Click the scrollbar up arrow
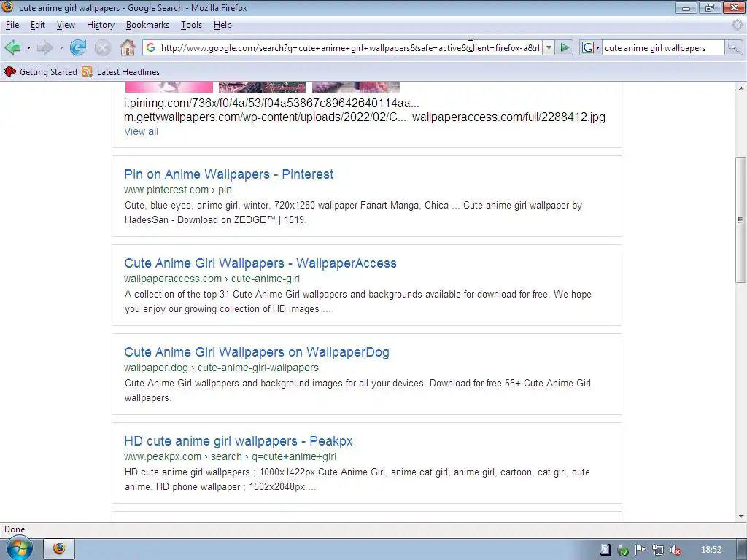747x560 pixels. [741, 88]
